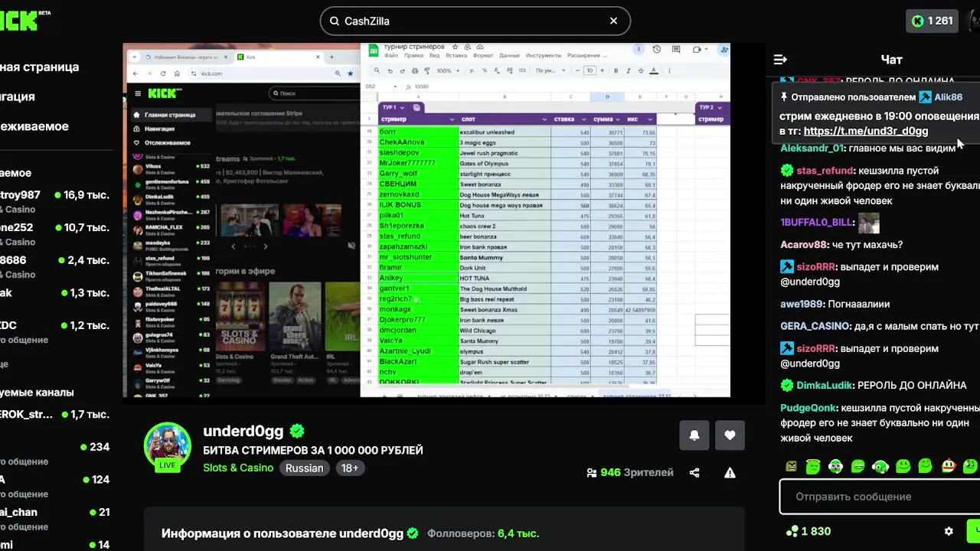Focus the search field containing CashZilla

[475, 21]
